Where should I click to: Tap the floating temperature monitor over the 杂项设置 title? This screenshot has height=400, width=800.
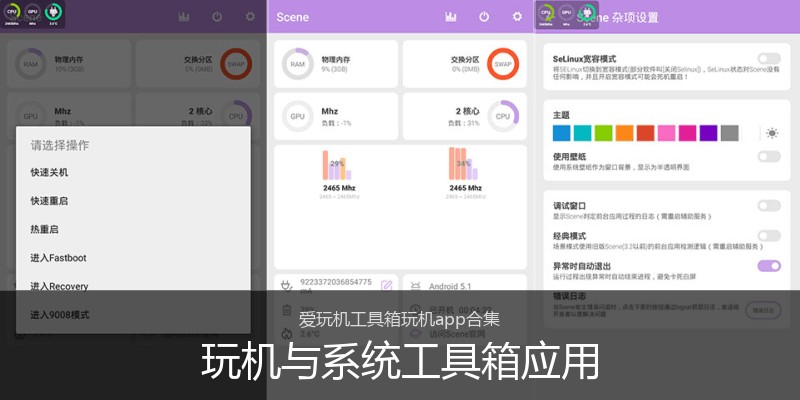point(587,12)
